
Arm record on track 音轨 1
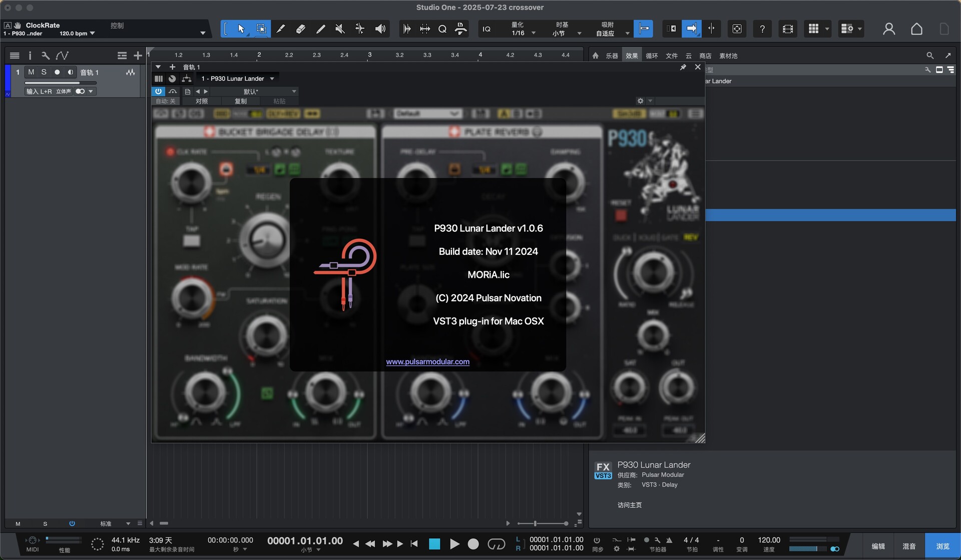tap(57, 72)
